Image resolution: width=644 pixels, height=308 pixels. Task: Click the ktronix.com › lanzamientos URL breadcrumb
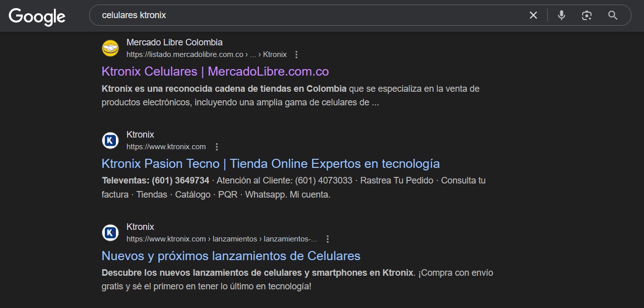coord(222,239)
